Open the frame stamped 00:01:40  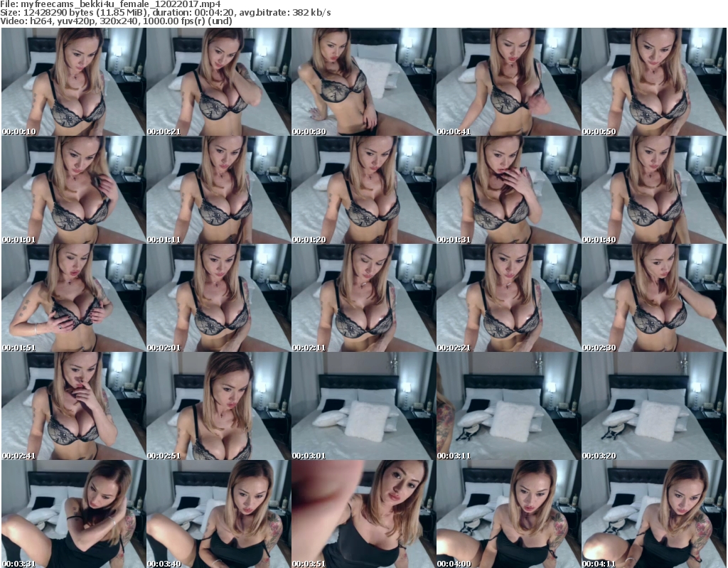point(653,190)
